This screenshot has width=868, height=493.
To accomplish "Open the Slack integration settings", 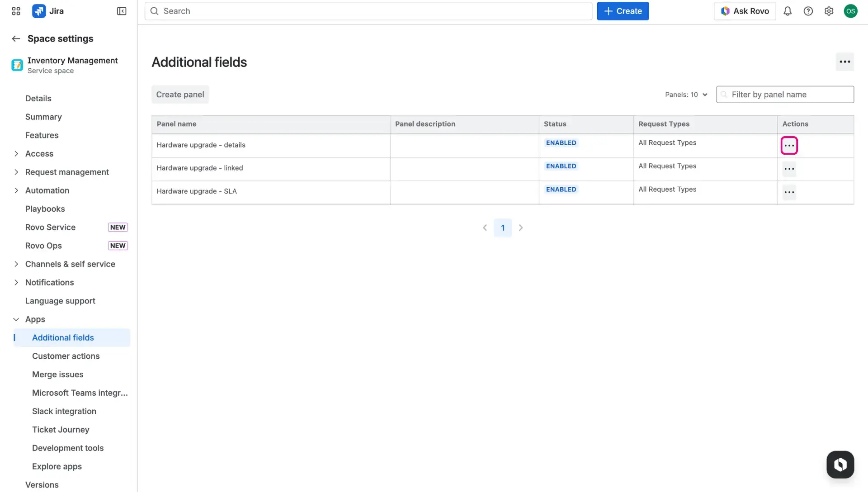I will tap(64, 411).
